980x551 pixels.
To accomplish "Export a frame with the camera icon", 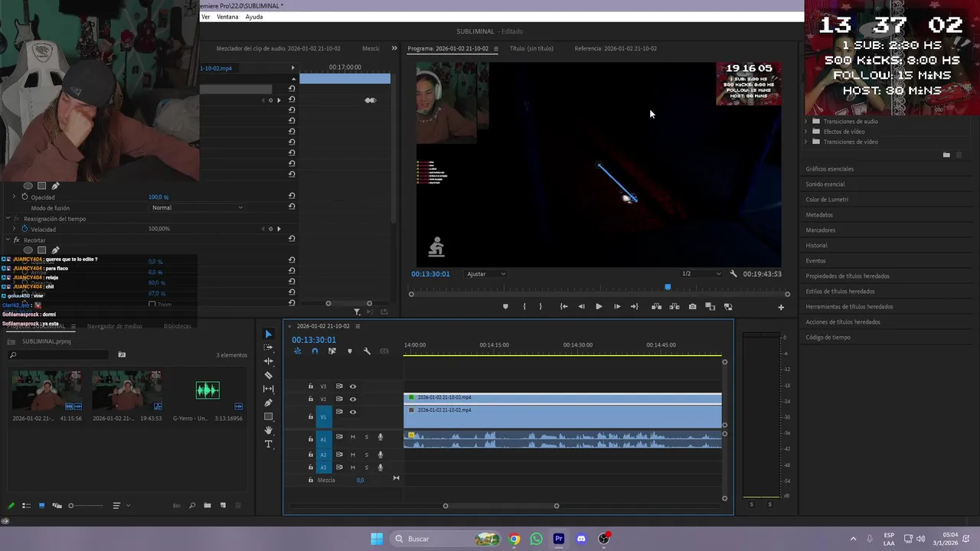I will (693, 307).
